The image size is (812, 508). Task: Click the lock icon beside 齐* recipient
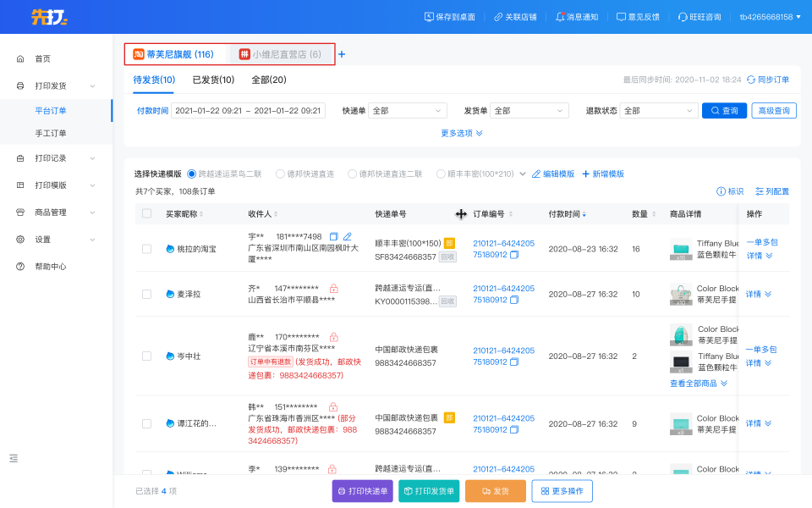point(333,289)
